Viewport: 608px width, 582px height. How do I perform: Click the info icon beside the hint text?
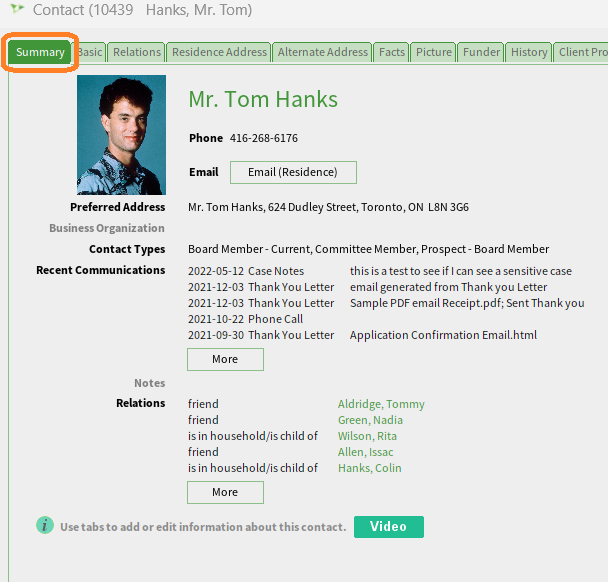click(x=45, y=526)
